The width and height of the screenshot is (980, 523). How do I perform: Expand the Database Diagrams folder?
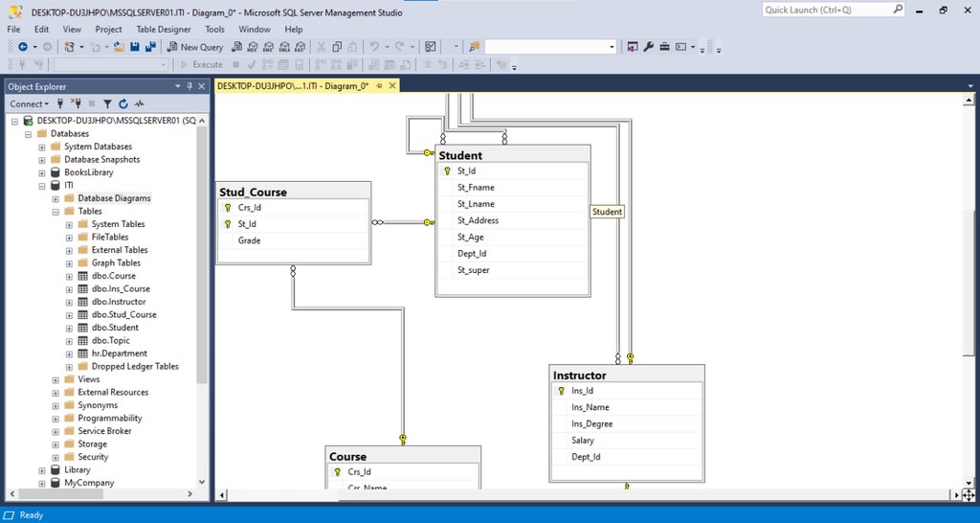click(56, 198)
